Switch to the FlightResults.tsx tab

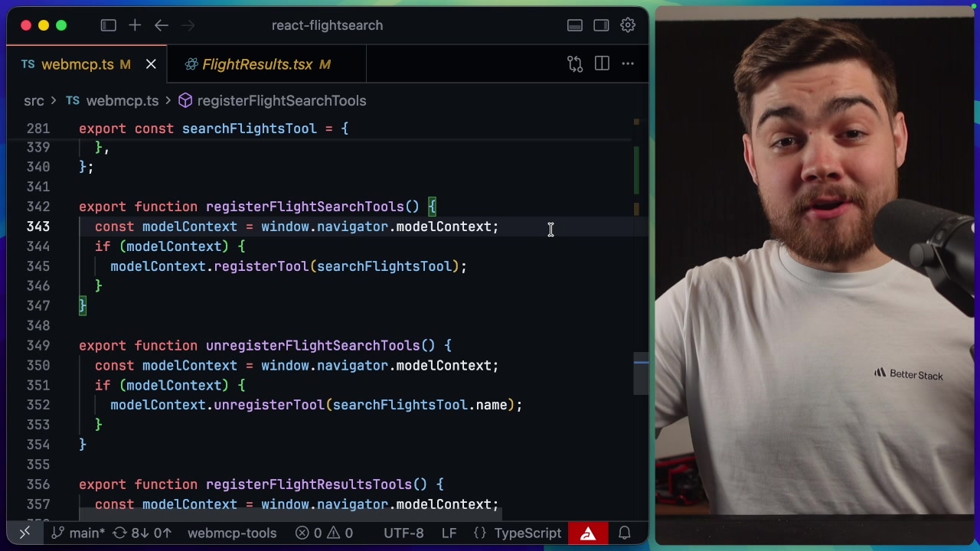click(266, 64)
